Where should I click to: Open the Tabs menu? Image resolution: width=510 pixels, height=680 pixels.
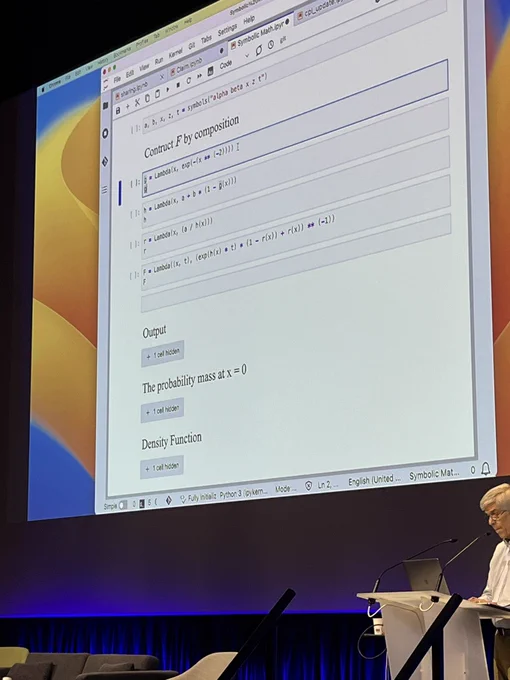pos(206,39)
